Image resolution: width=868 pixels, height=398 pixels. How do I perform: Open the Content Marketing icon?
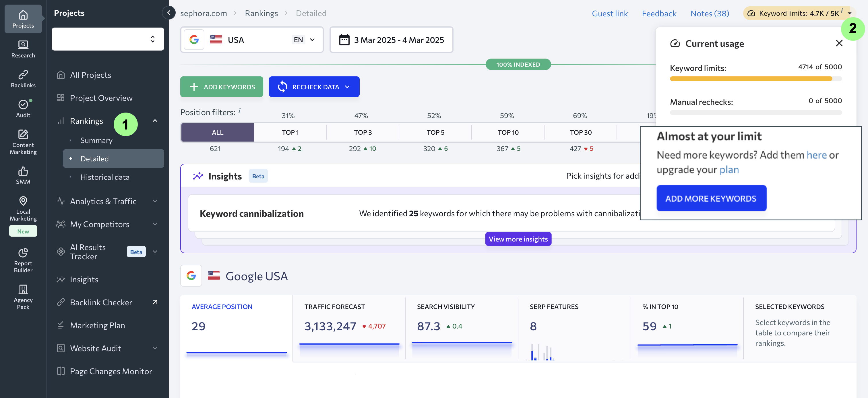point(23,134)
